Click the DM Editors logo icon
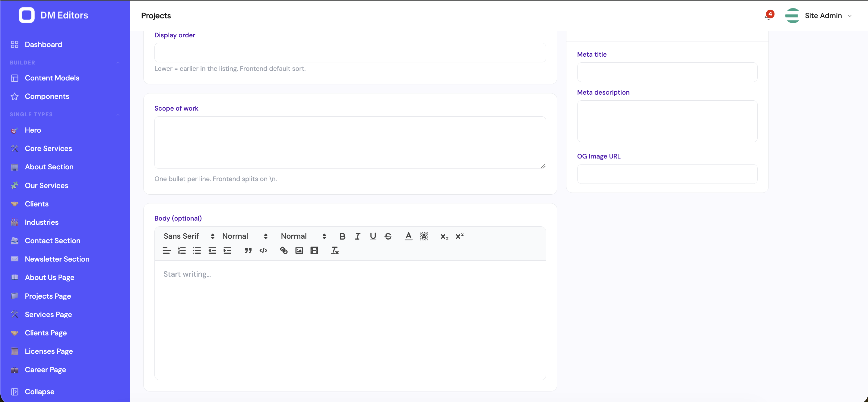 (27, 15)
